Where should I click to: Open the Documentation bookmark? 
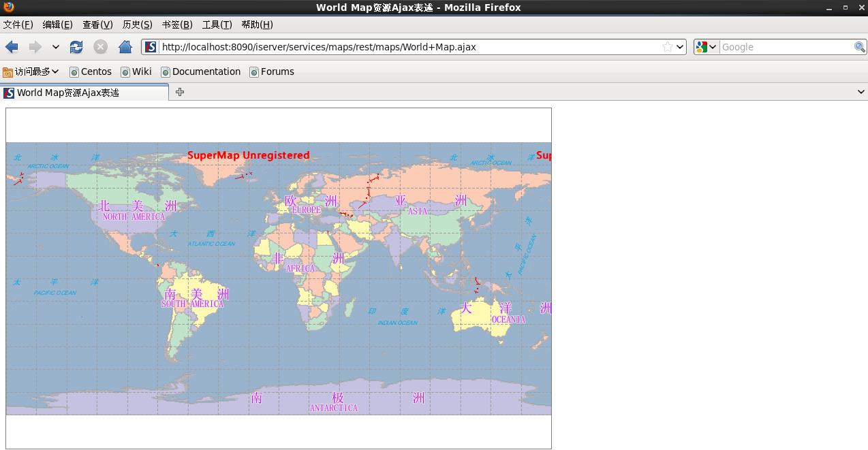(x=200, y=71)
